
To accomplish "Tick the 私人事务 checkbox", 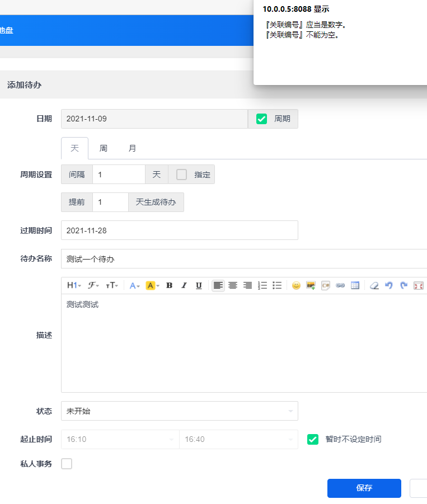I will click(x=67, y=463).
